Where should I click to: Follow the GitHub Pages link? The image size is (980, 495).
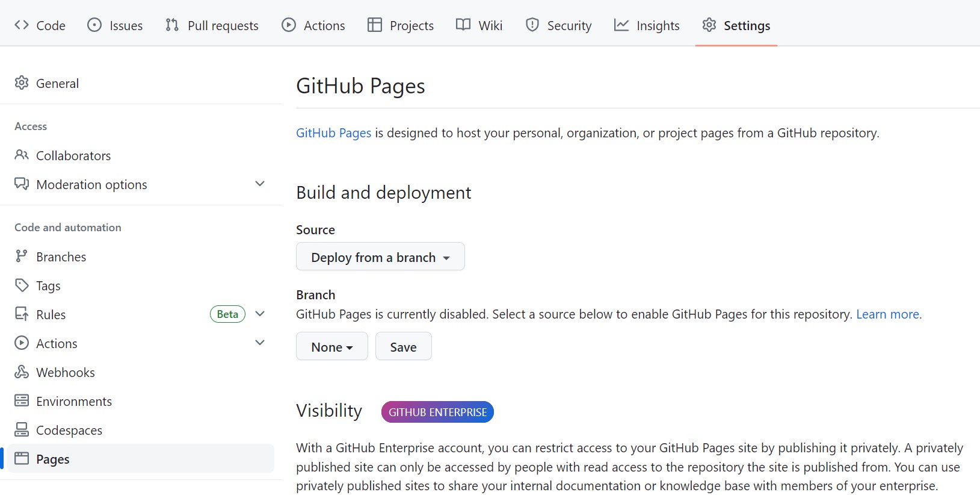[333, 132]
